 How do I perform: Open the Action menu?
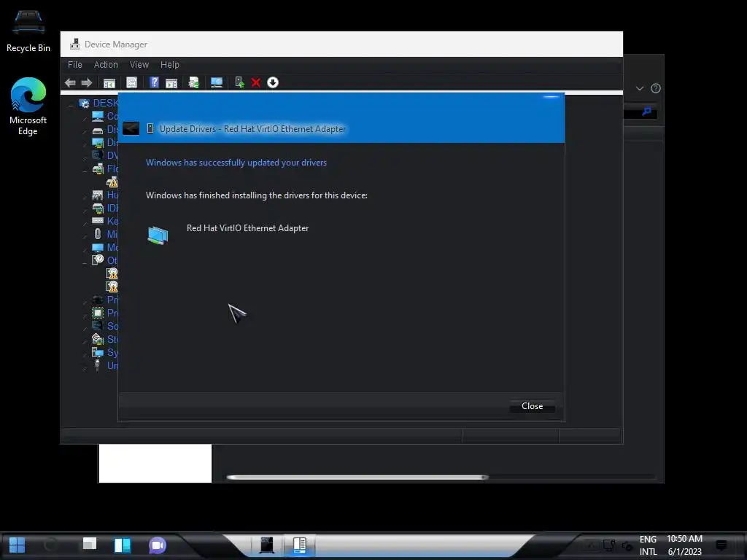pyautogui.click(x=106, y=65)
